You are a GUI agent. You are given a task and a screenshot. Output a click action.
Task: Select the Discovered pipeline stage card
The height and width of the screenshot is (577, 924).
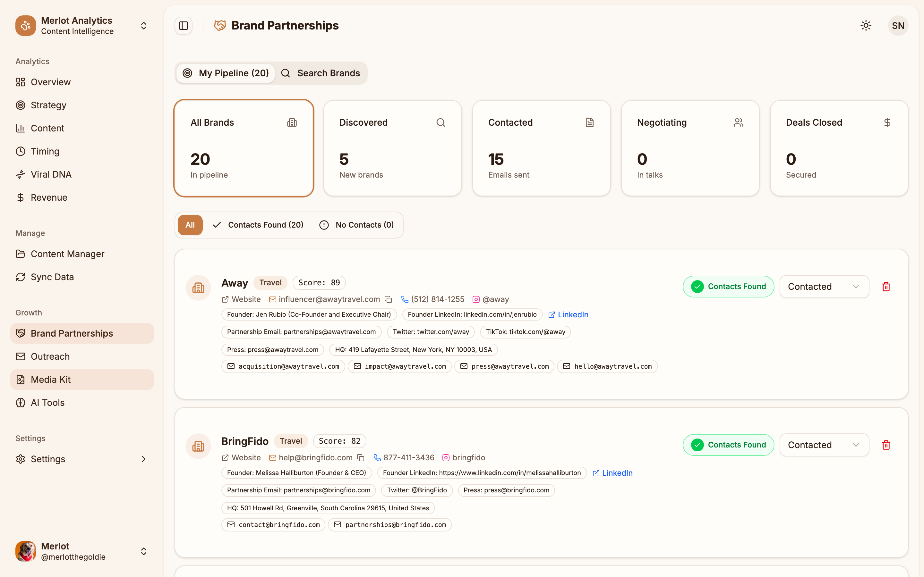[x=392, y=148]
